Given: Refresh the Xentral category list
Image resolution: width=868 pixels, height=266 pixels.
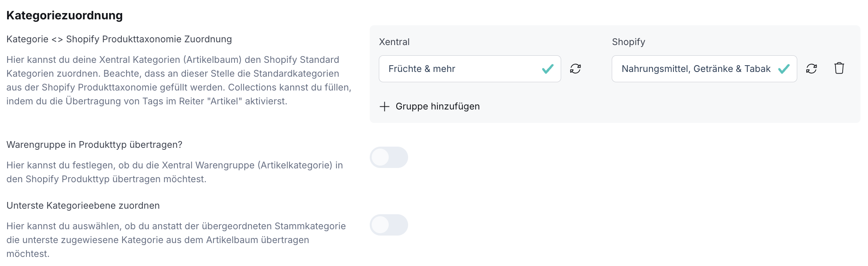Looking at the screenshot, I should pos(575,69).
